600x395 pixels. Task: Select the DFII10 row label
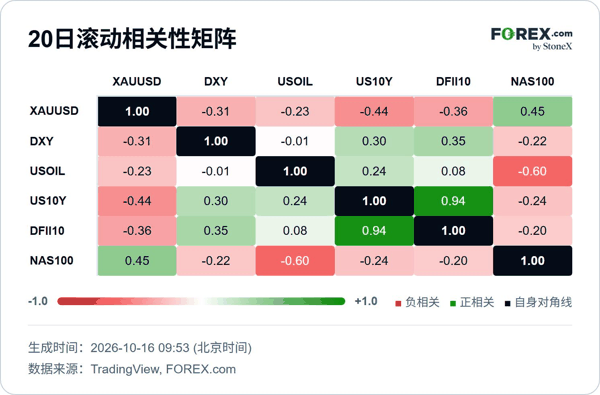47,231
